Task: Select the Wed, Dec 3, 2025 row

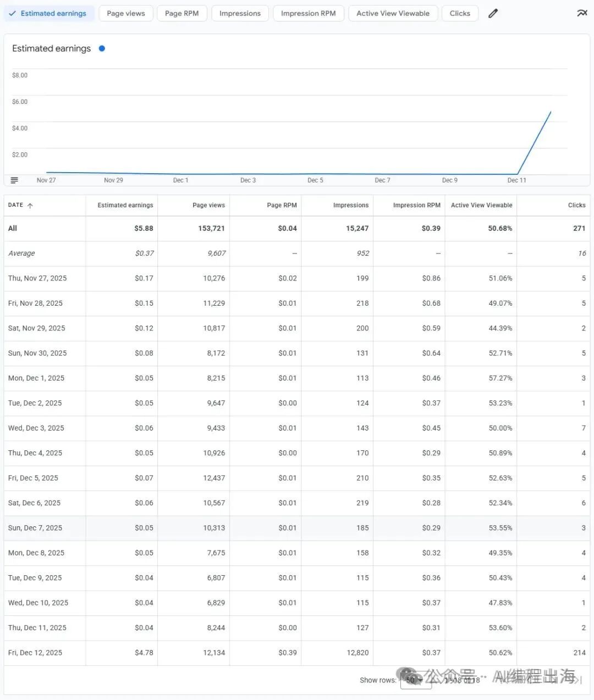Action: (x=297, y=428)
